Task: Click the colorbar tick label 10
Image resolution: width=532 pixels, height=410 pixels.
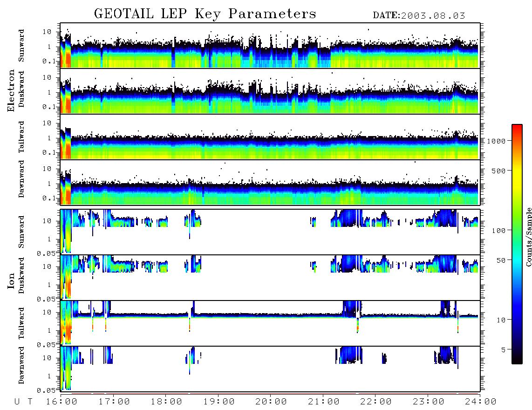Action: point(501,320)
